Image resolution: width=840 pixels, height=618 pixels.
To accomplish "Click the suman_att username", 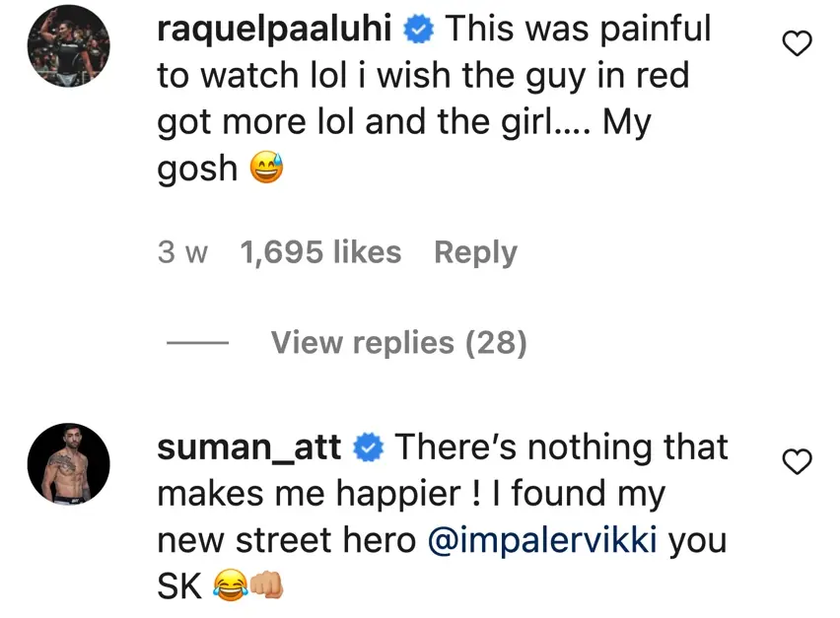I will coord(249,447).
